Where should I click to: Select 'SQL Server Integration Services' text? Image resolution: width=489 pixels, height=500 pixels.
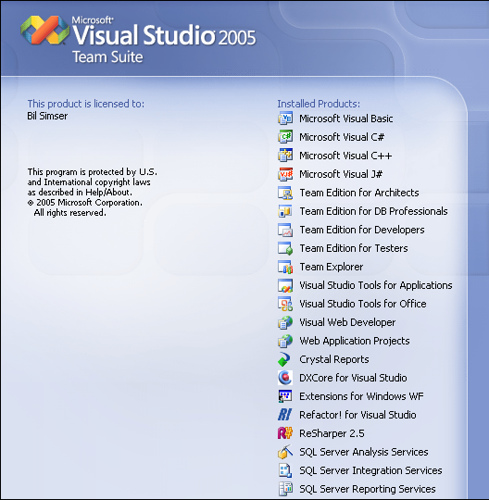[371, 471]
